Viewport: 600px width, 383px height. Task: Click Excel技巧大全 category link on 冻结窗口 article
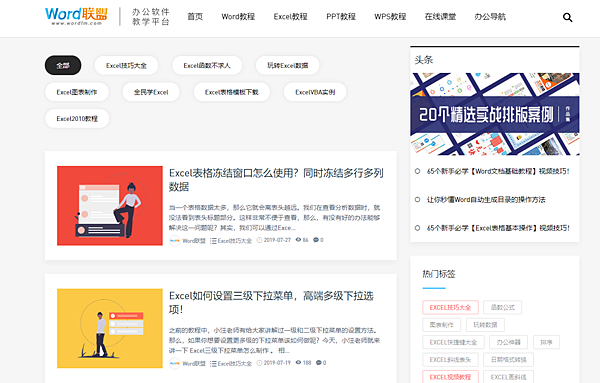click(x=235, y=241)
